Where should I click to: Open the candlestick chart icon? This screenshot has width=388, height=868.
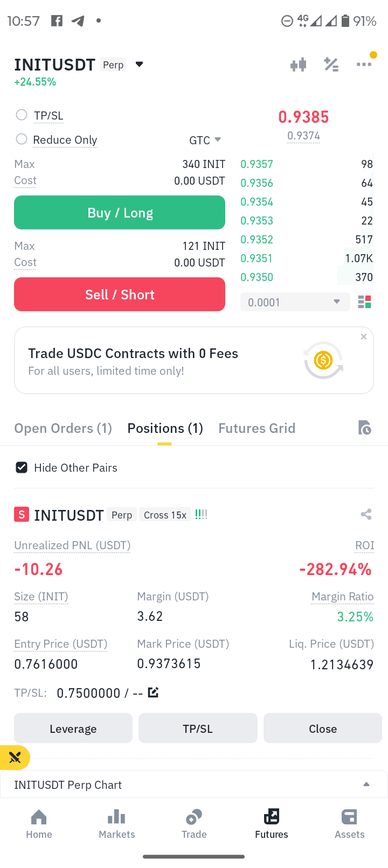pyautogui.click(x=298, y=65)
